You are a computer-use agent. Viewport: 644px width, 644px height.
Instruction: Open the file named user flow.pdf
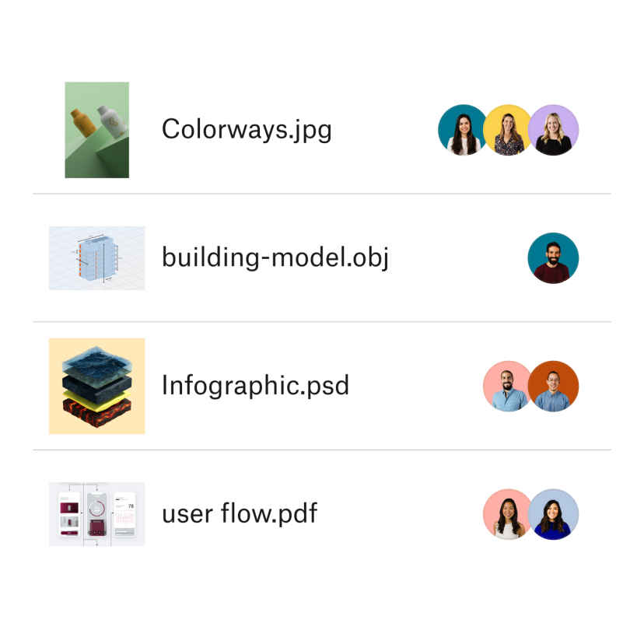[240, 513]
